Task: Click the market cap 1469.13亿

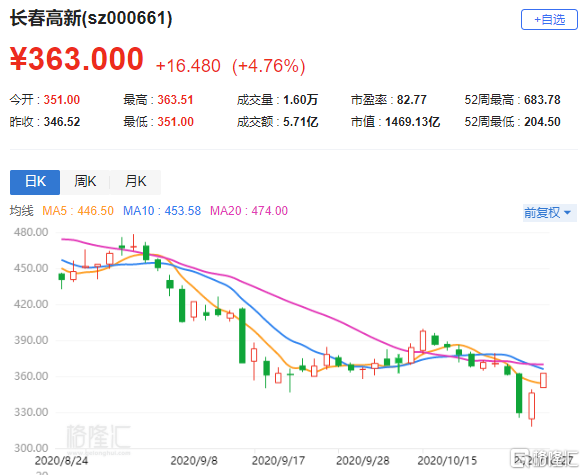Action: tap(412, 122)
